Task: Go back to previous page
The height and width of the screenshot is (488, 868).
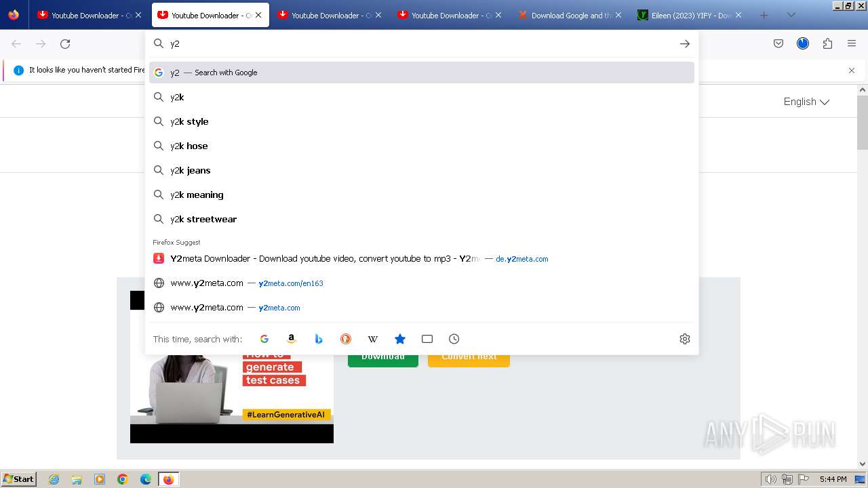Action: (x=16, y=43)
